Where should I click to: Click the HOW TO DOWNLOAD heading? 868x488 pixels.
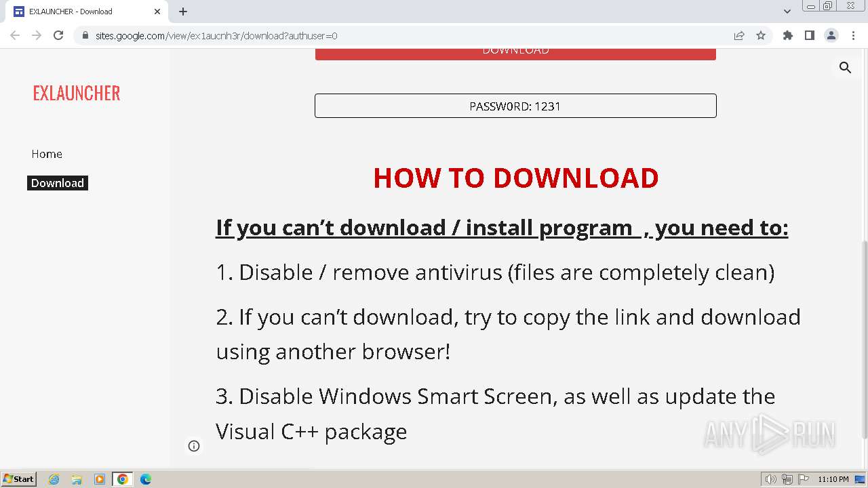pos(515,178)
